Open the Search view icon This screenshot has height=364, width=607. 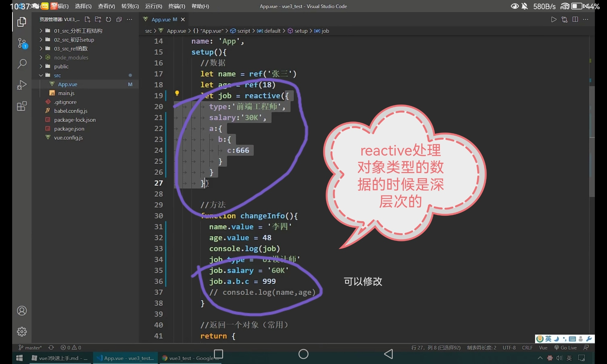[22, 64]
